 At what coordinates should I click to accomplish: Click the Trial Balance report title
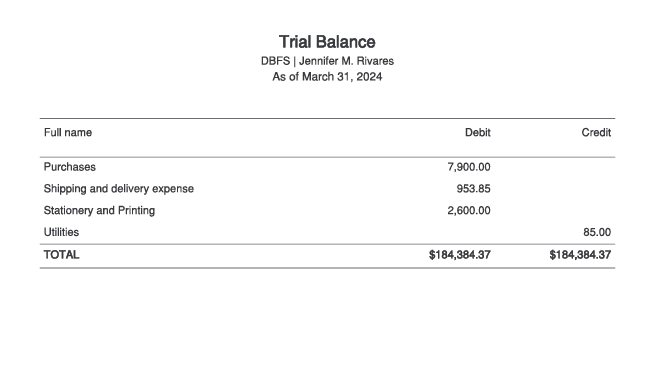pos(327,42)
